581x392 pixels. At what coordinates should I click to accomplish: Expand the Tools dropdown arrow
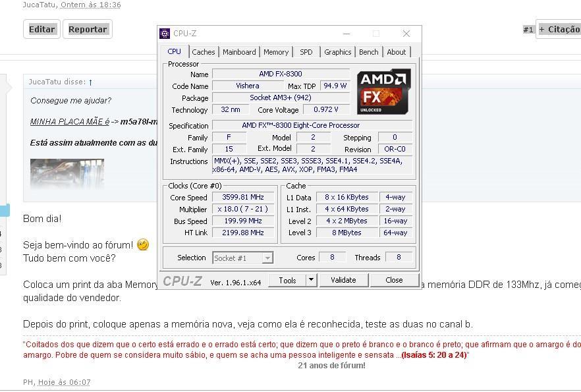coord(311,280)
